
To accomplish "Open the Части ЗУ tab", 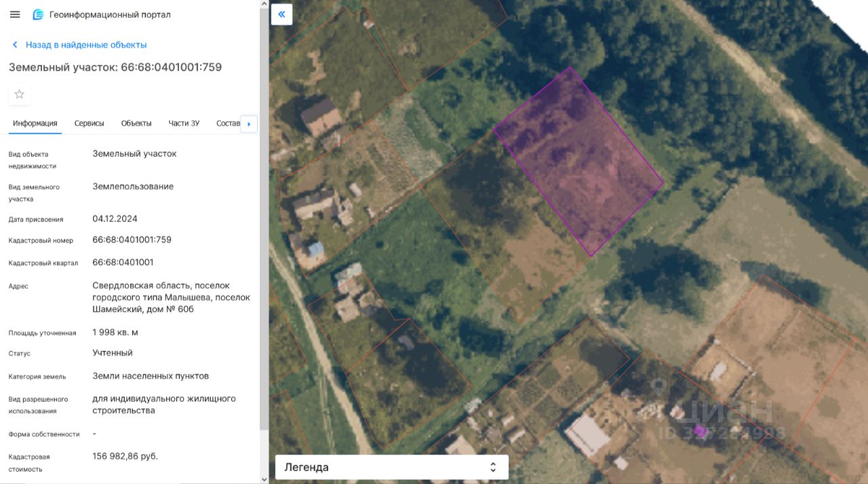I will click(184, 124).
